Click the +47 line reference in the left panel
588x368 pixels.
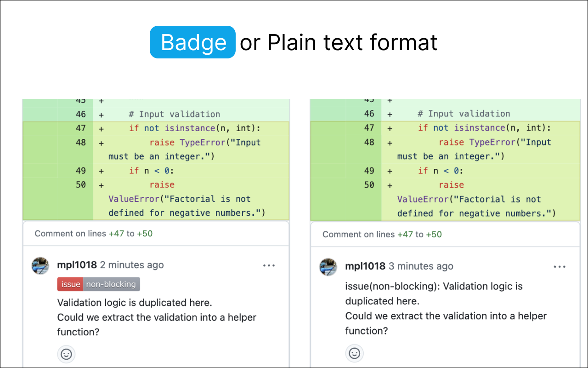[x=116, y=234]
